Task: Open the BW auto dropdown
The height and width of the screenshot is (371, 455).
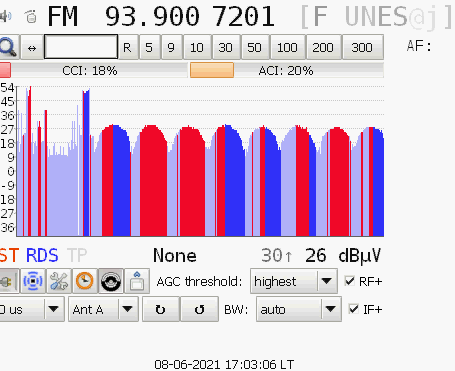Action: click(299, 309)
